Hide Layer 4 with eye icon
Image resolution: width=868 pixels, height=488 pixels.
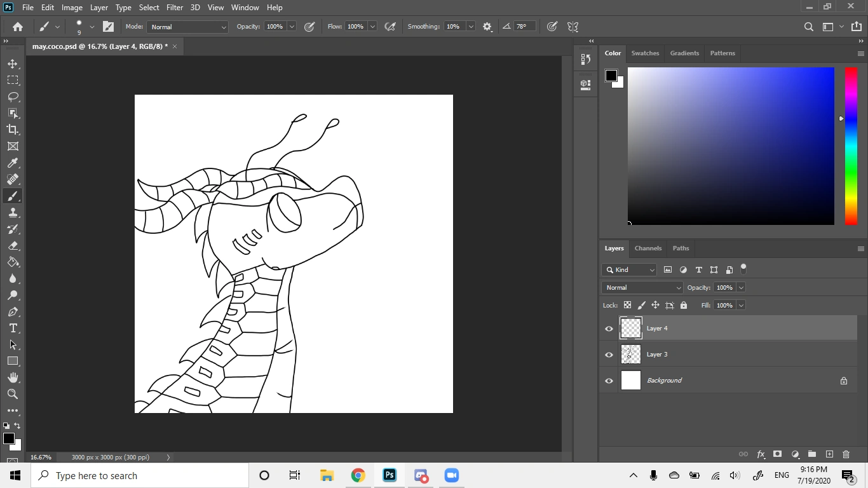(609, 329)
